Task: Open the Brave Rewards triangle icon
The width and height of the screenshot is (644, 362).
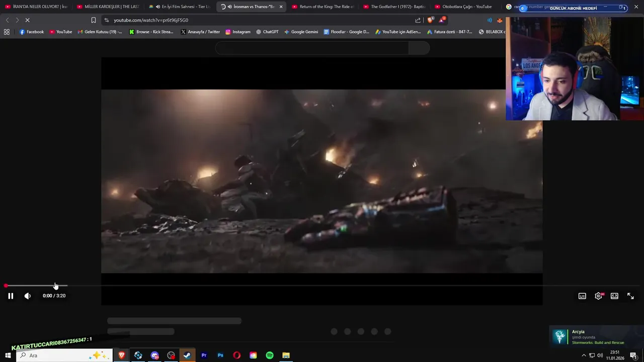Action: click(x=442, y=20)
